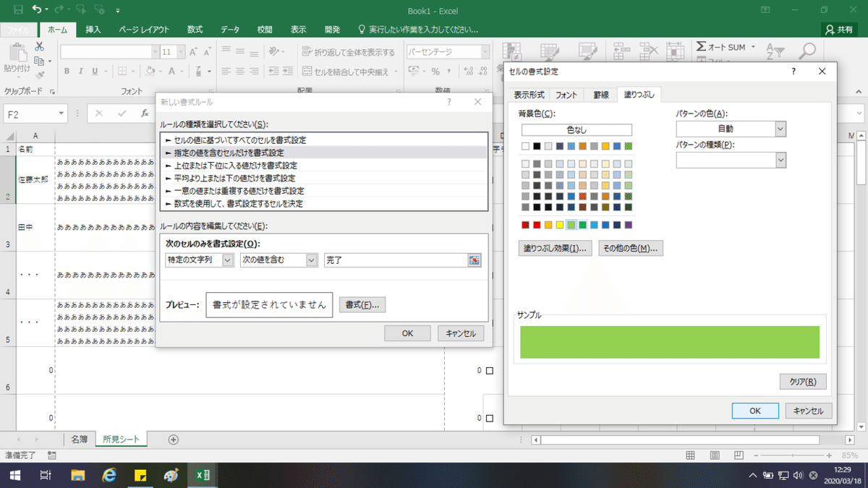Screen dimensions: 868x488
Task: Pick the yellow swatch in standard colors
Action: coord(560,225)
